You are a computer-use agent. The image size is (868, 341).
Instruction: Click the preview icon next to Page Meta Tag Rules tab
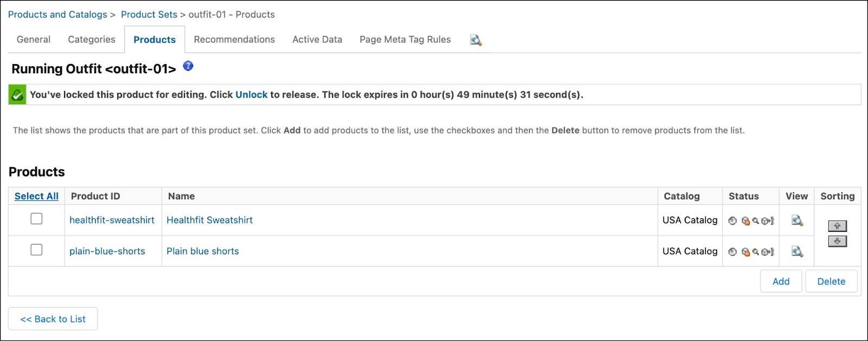click(x=476, y=40)
